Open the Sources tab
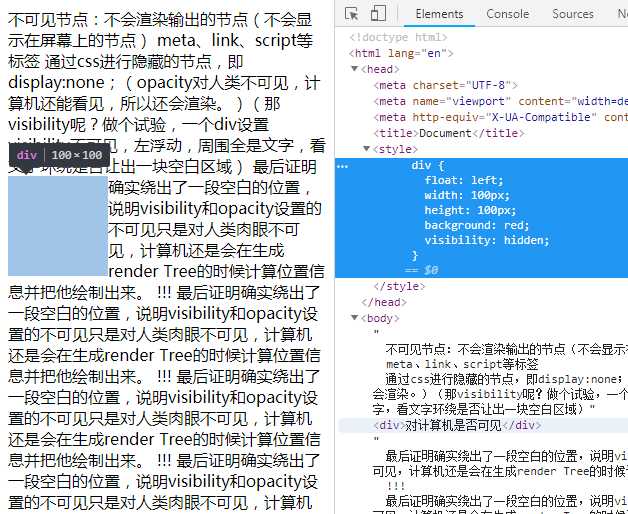Viewport: 628px width, 514px height. (x=573, y=14)
